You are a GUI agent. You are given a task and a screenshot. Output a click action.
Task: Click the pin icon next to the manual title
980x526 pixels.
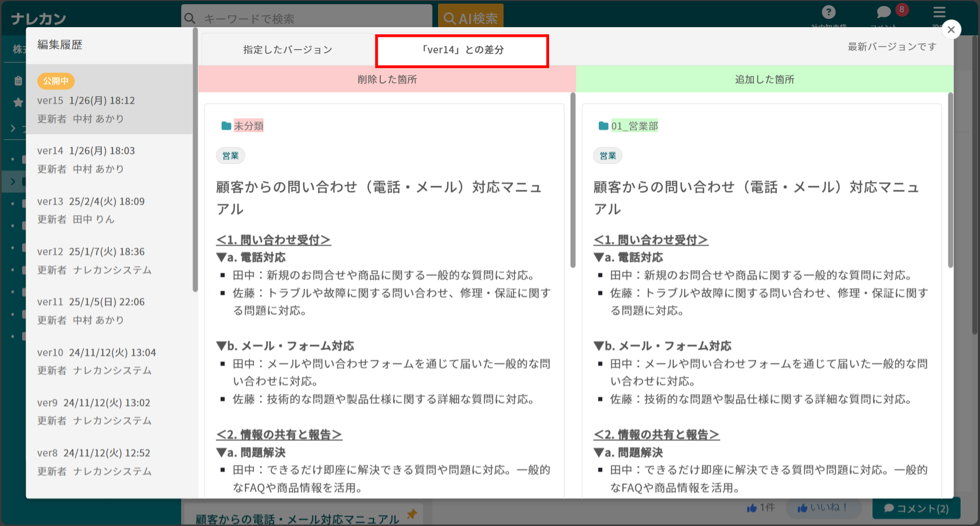point(411,515)
